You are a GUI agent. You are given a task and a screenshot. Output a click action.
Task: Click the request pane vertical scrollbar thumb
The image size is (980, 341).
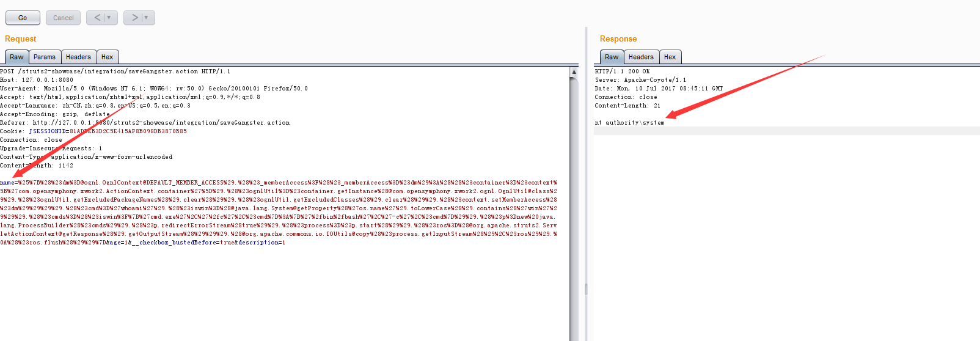574,208
